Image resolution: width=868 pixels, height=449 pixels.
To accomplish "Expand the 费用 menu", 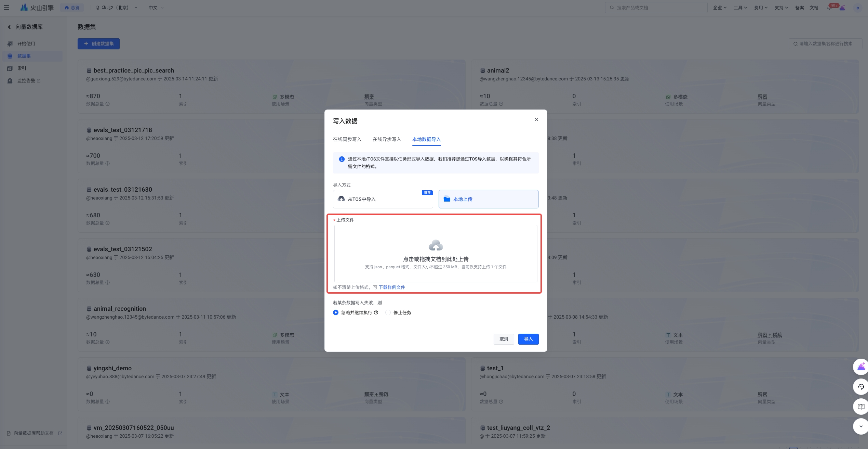I will coord(761,8).
